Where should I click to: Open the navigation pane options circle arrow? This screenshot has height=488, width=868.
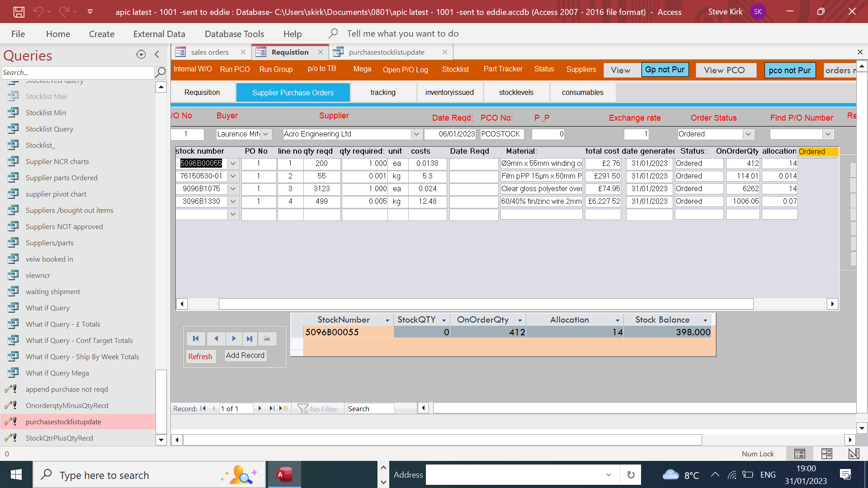tap(141, 55)
